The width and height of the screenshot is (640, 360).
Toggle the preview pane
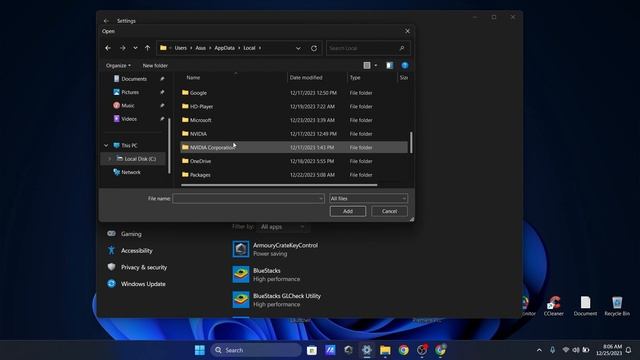(389, 65)
